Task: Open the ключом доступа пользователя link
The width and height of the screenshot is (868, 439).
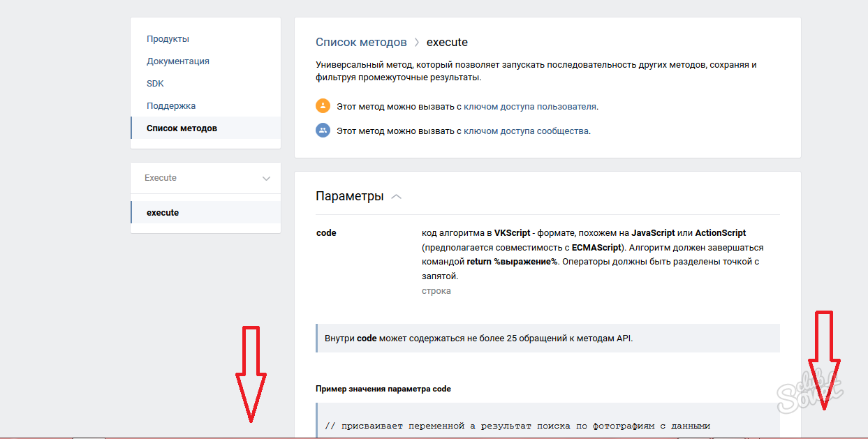Action: [x=530, y=107]
